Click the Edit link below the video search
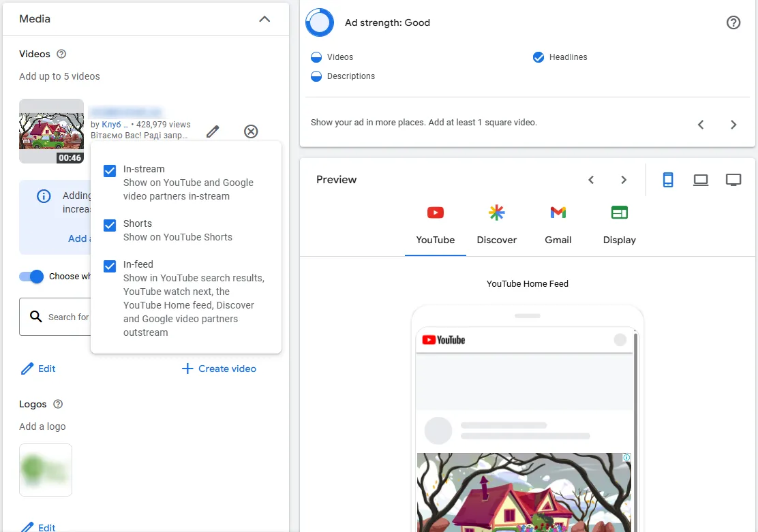The height and width of the screenshot is (532, 758). (x=38, y=369)
